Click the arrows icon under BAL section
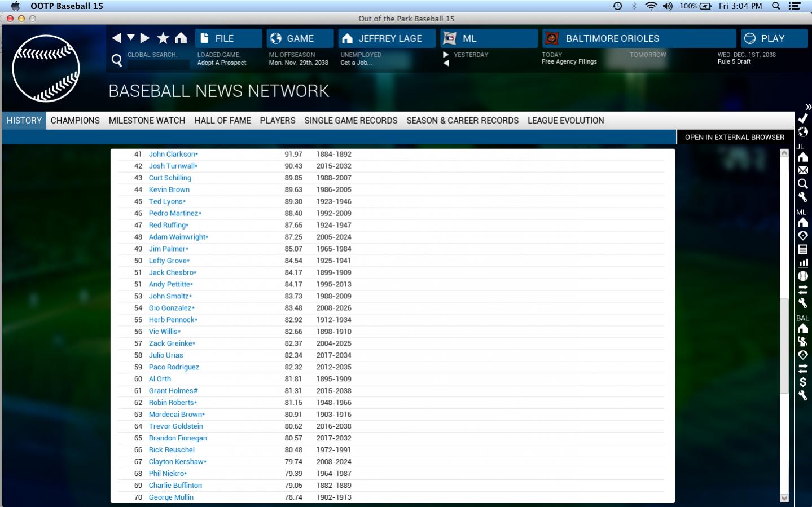 [x=803, y=369]
